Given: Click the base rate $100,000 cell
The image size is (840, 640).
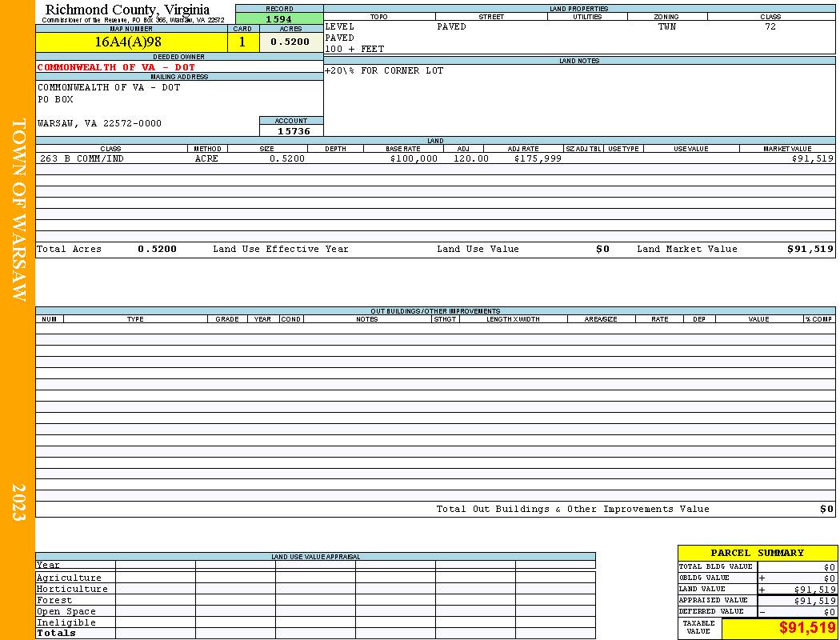Looking at the screenshot, I should [414, 158].
